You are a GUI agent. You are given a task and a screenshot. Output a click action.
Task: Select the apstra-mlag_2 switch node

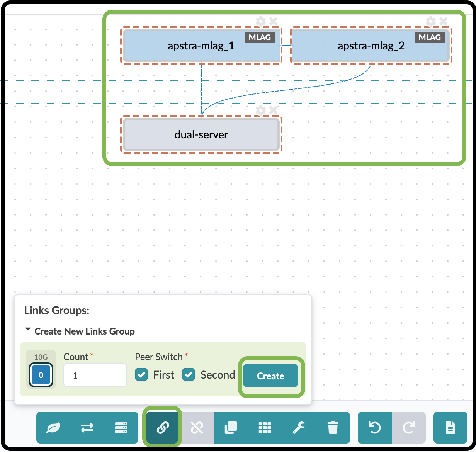(x=371, y=46)
